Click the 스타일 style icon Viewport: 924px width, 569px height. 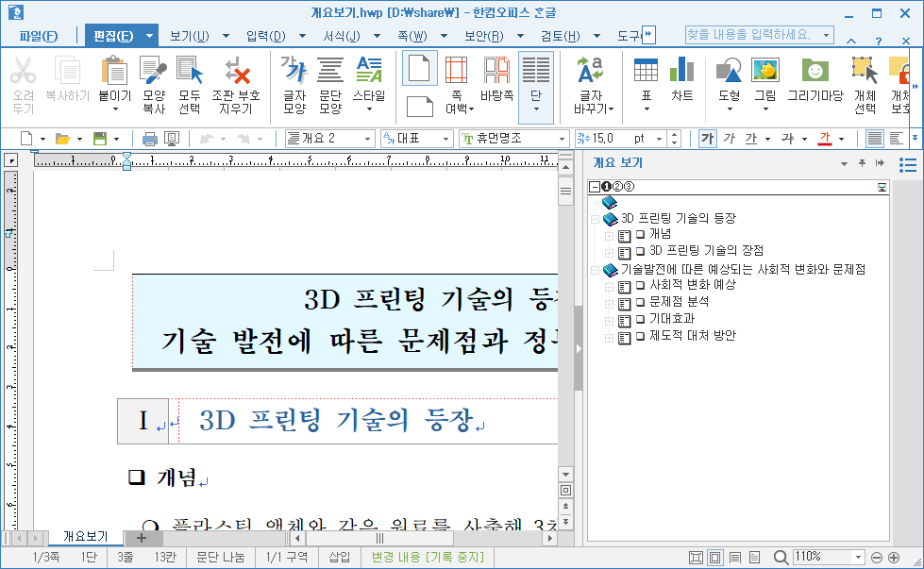(x=369, y=71)
